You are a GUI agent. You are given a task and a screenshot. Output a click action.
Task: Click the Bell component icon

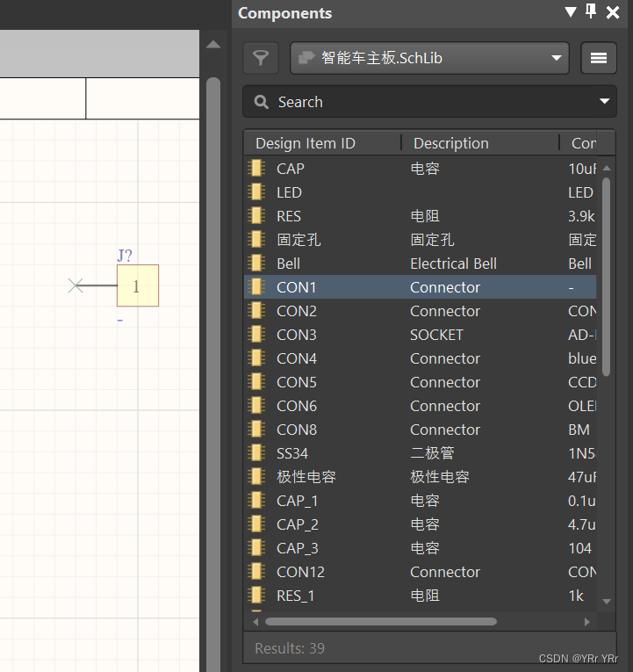tap(256, 264)
